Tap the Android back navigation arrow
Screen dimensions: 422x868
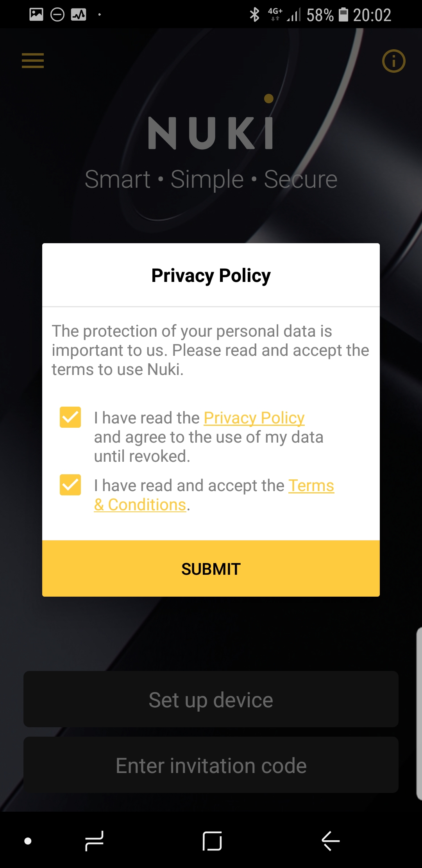331,841
